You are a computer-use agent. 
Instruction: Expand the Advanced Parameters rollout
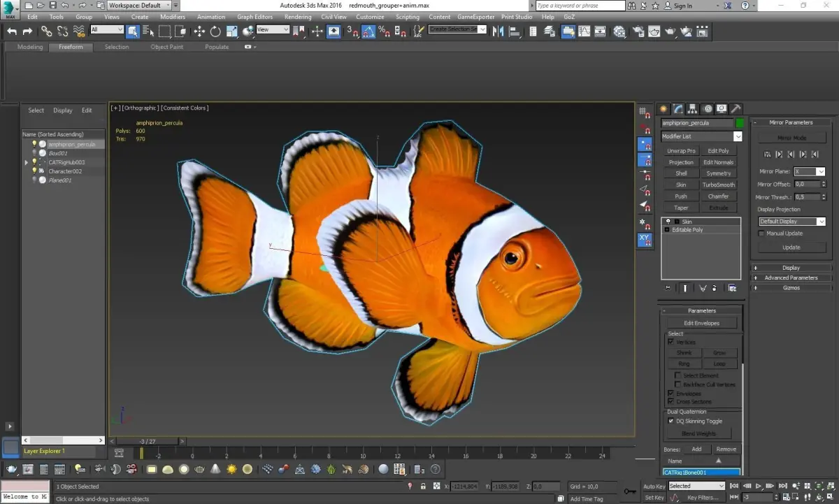tap(791, 278)
